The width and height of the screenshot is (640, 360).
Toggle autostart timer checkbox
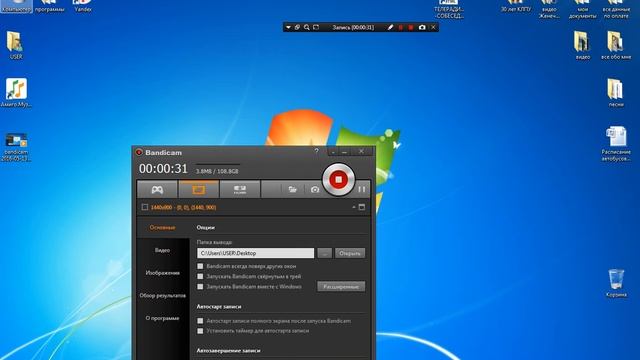[x=200, y=331]
